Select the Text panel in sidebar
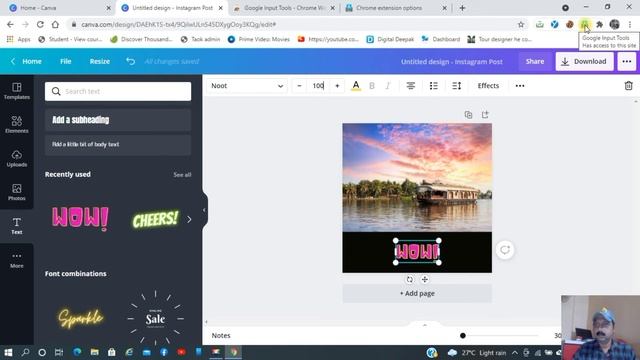Viewport: 640px width, 360px height. click(17, 226)
